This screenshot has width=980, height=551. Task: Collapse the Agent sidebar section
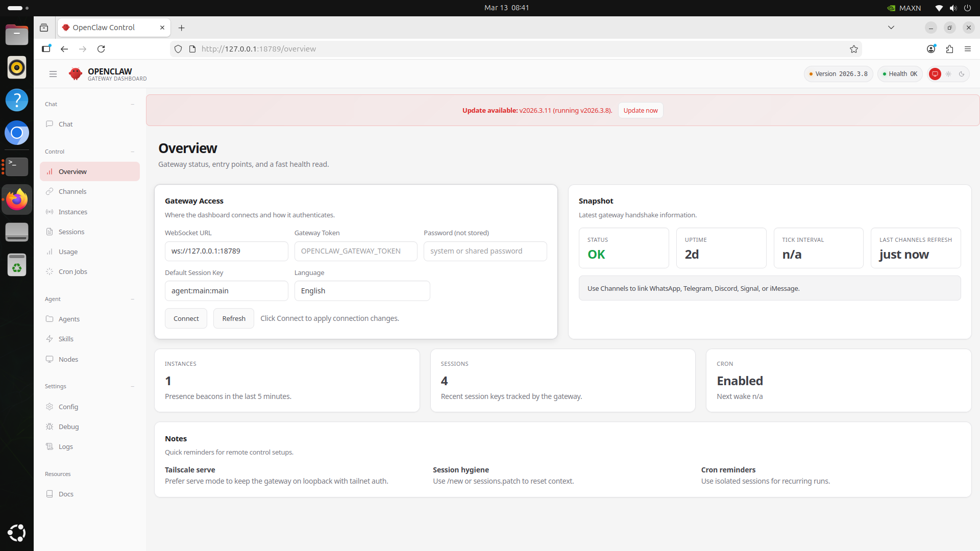[x=132, y=299]
